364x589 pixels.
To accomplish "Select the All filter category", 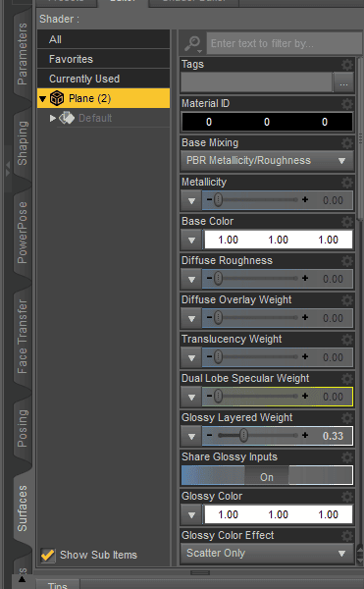I will [103, 39].
